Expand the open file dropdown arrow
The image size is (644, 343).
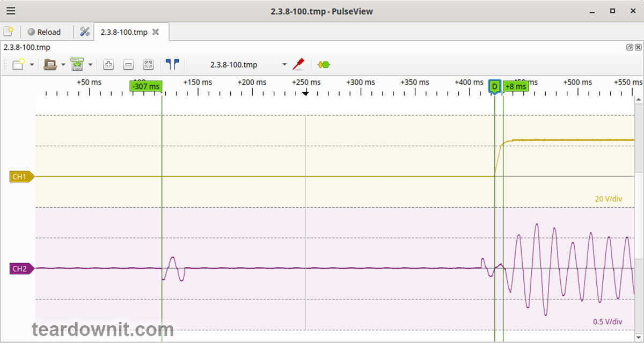[63, 65]
